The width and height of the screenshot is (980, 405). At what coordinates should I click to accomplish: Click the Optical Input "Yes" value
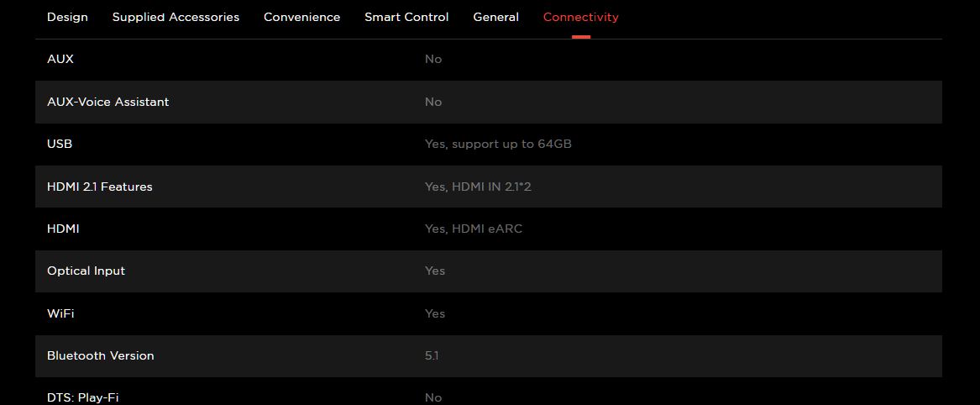pyautogui.click(x=435, y=271)
